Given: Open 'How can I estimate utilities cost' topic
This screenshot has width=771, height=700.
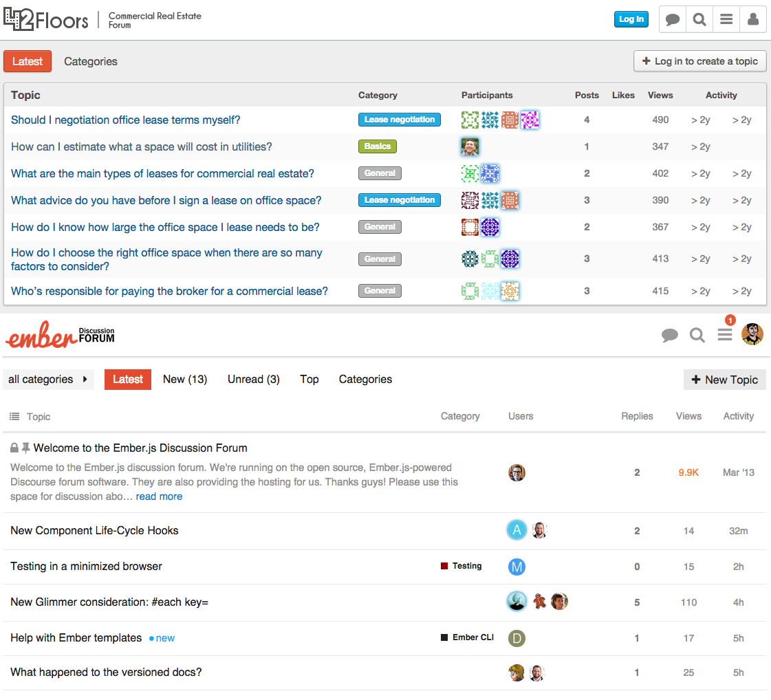Looking at the screenshot, I should [141, 146].
